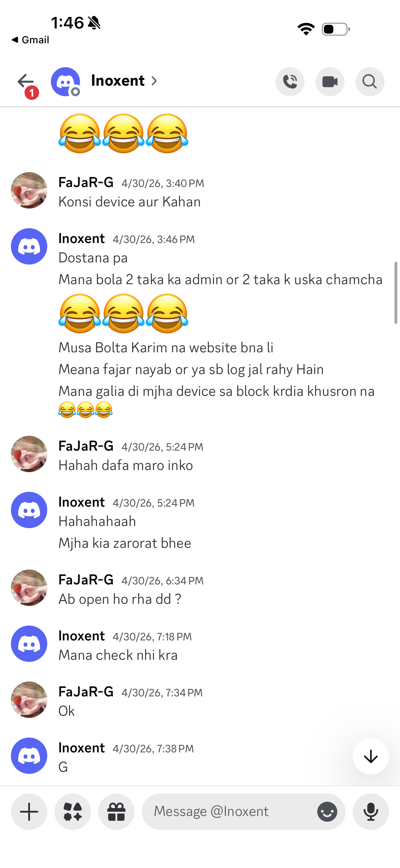Tap the 'Ab open ho rha dd ?' message
400x868 pixels.
[120, 599]
